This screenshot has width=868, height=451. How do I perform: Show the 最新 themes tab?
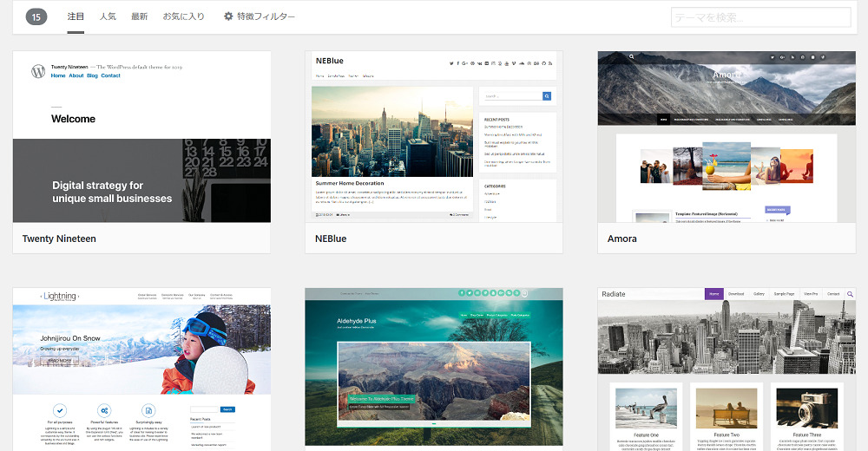click(x=139, y=16)
